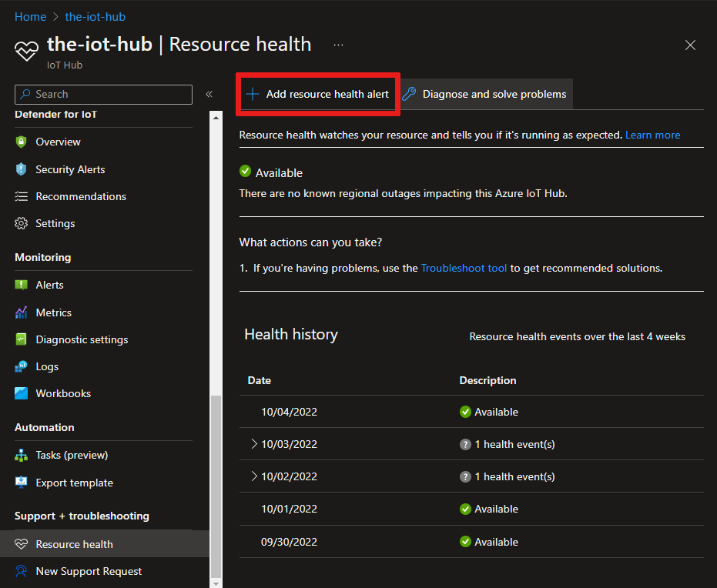
Task: Click Diagnose and solve problems button
Action: (x=485, y=94)
